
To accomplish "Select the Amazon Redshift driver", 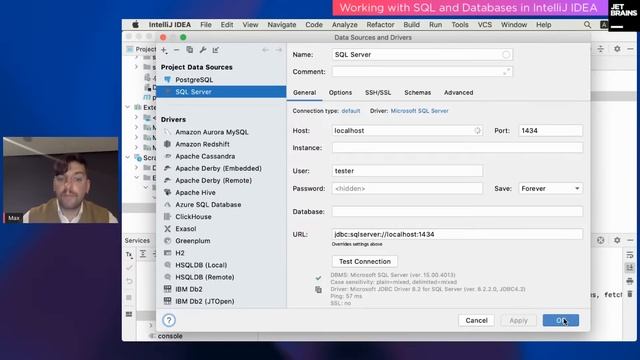I will coord(202,144).
